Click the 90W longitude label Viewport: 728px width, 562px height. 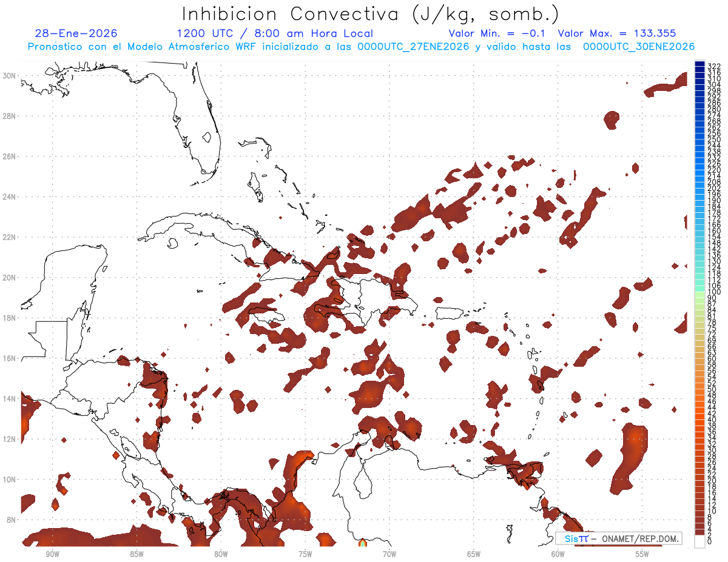pos(52,554)
